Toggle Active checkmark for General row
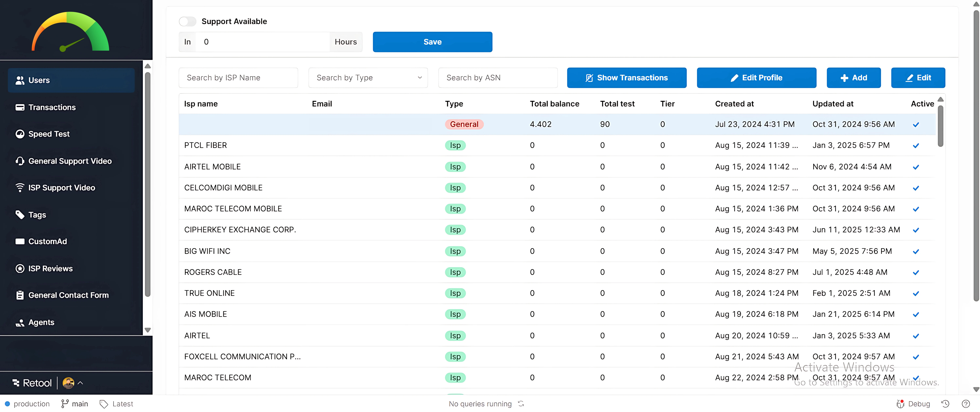This screenshot has width=980, height=412. pyautogui.click(x=916, y=124)
